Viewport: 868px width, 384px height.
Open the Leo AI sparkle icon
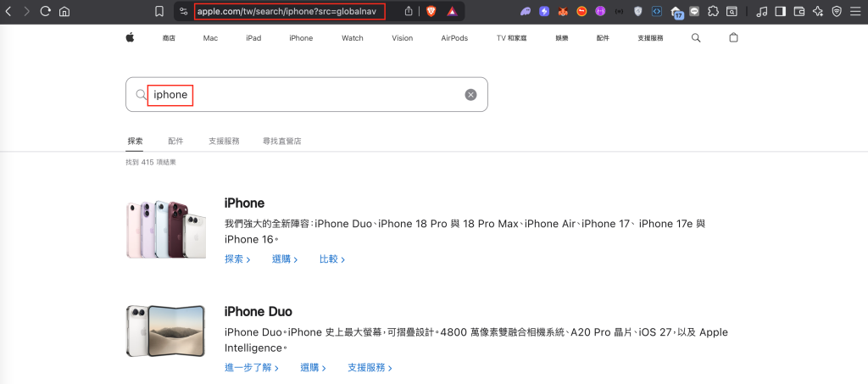tap(818, 11)
